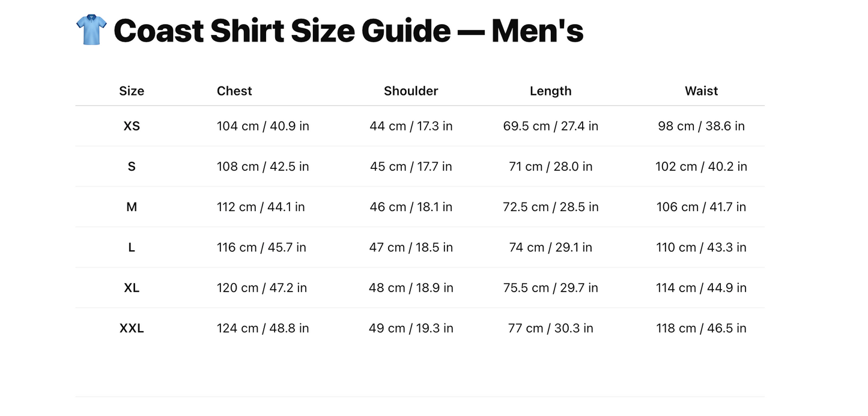The height and width of the screenshot is (416, 868).
Task: Click the Length column header
Action: coord(550,91)
